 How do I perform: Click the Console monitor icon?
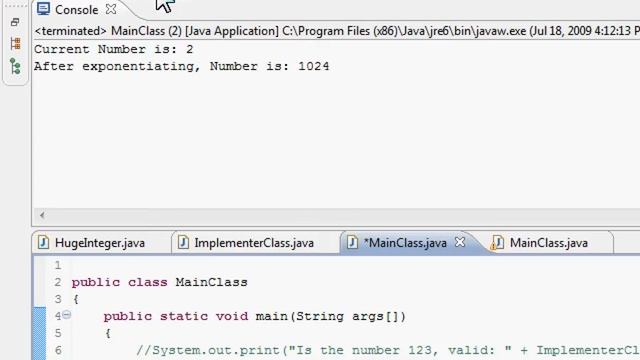(x=43, y=9)
